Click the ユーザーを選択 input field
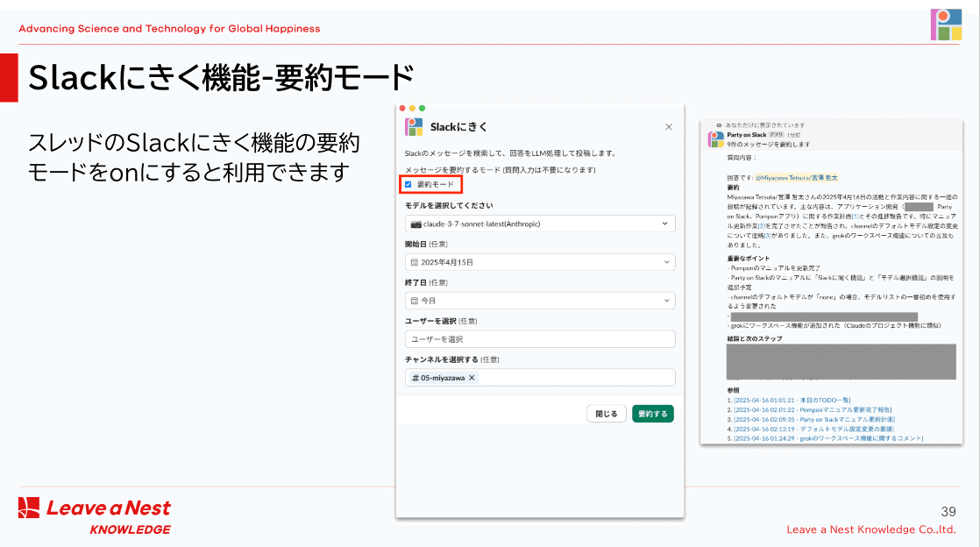Viewport: 980px width, 547px height. coord(538,338)
